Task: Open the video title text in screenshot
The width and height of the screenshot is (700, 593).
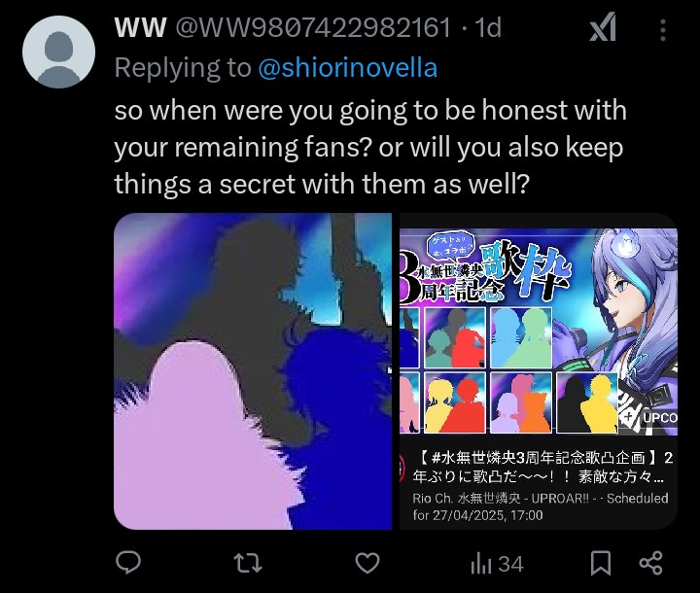Action: pos(542,467)
